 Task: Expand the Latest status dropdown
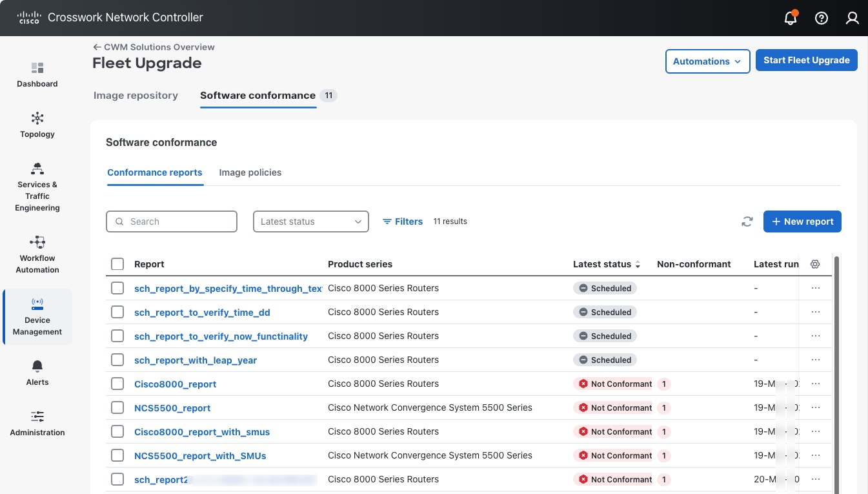pos(310,221)
